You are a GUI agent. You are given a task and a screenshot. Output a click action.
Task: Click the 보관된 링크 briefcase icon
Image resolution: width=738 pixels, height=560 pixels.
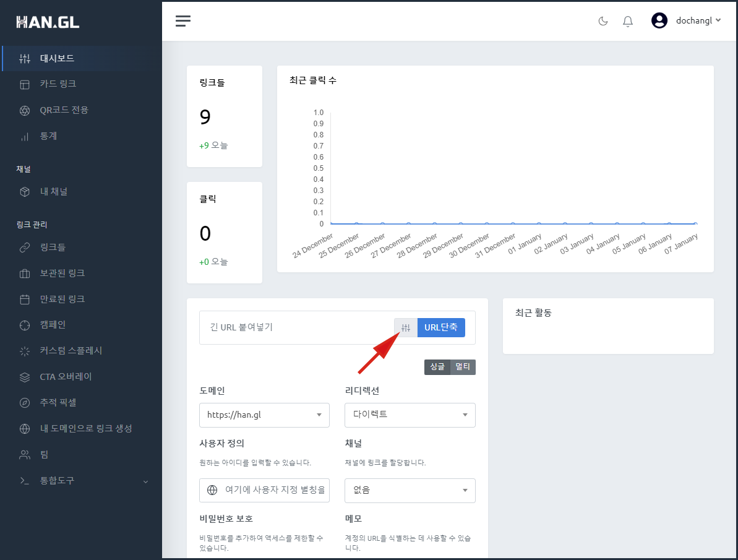[25, 273]
